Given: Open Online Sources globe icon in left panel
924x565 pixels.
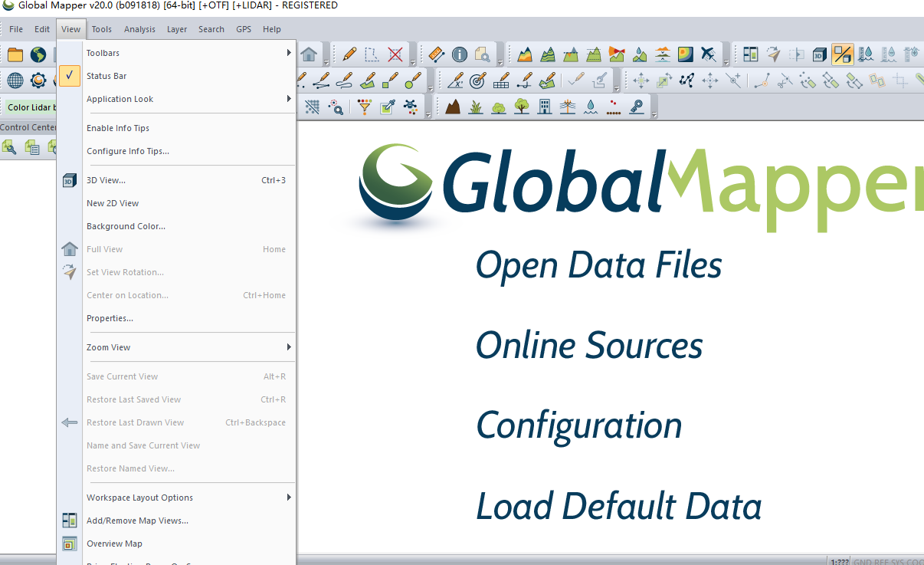Looking at the screenshot, I should (15, 80).
